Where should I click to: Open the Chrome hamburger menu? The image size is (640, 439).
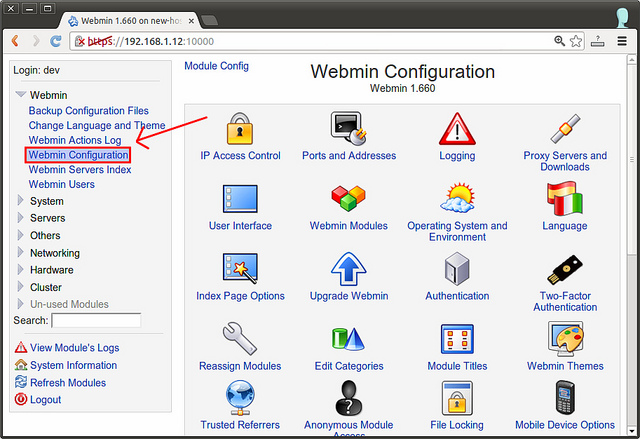[623, 41]
